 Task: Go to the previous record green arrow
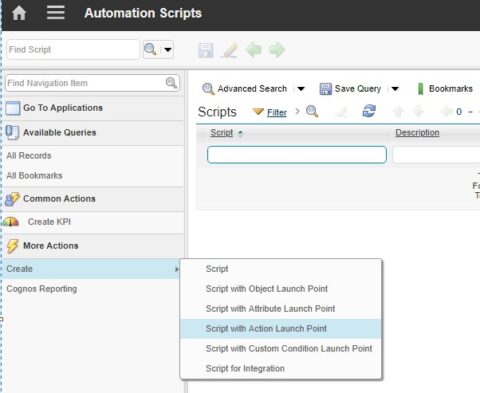[253, 50]
